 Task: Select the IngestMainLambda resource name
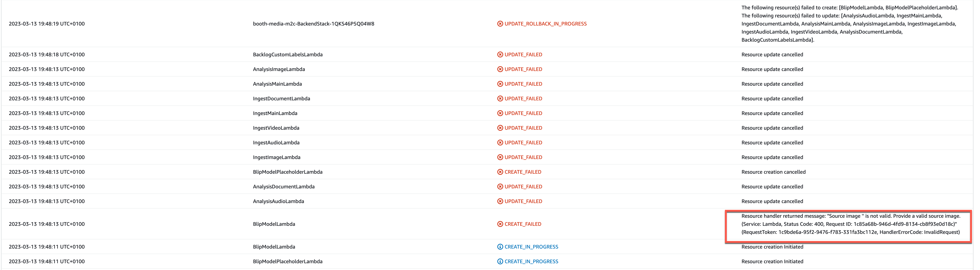275,113
